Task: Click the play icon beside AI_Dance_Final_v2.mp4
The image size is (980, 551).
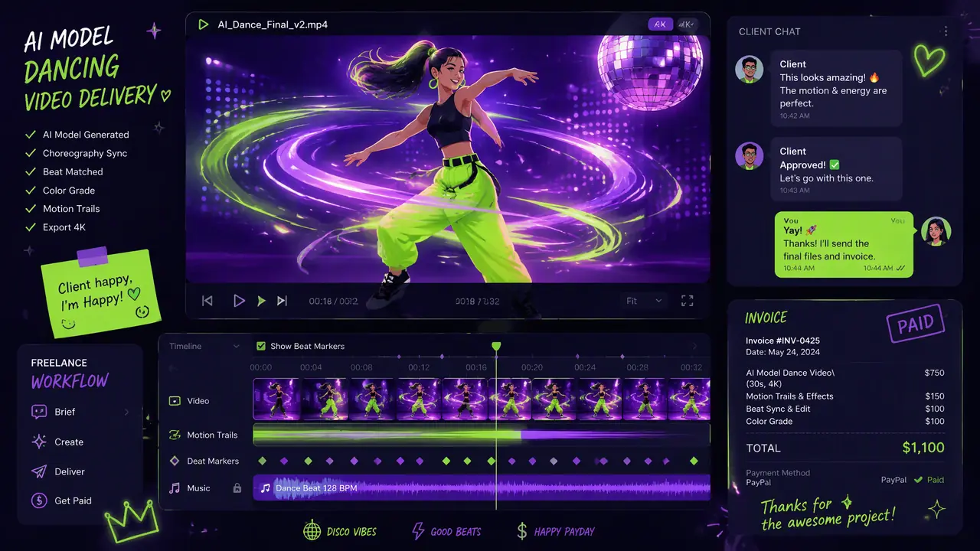Action: (x=203, y=24)
